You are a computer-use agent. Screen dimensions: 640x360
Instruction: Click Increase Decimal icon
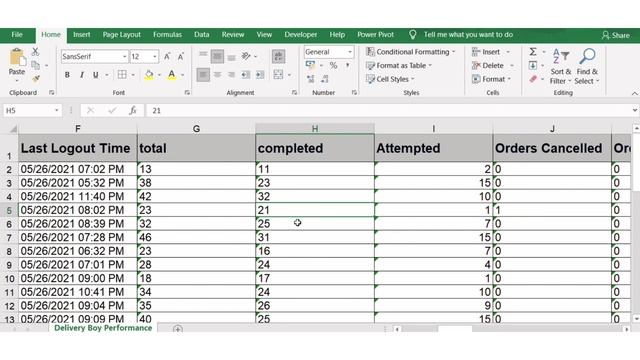click(311, 78)
